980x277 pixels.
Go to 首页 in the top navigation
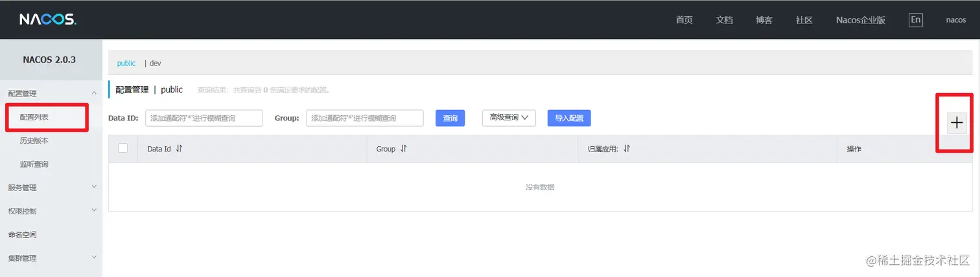point(684,20)
